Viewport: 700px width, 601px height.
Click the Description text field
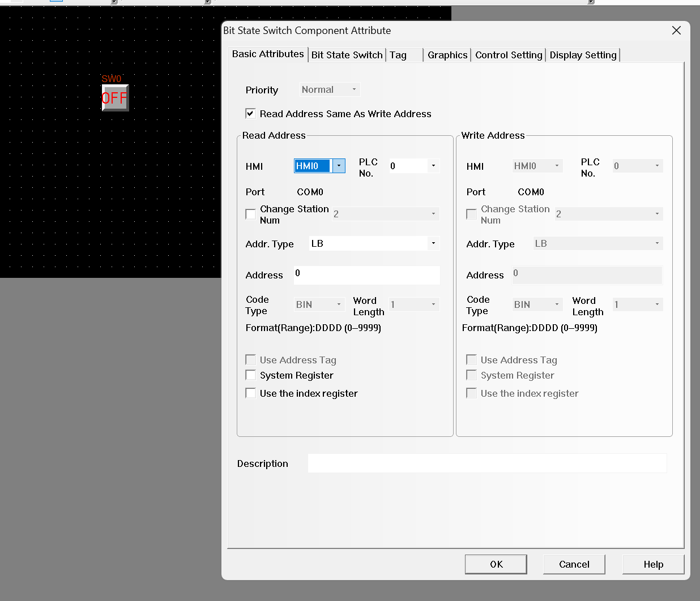tap(487, 463)
